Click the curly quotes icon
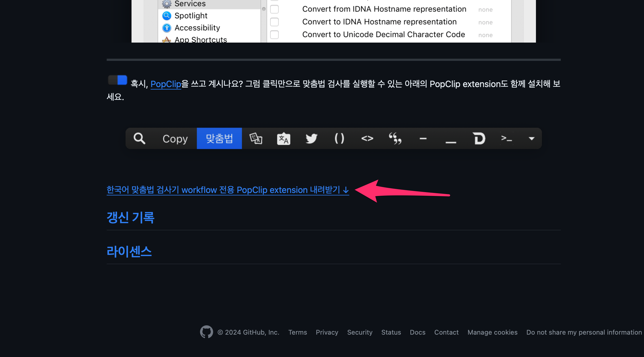 [x=395, y=138]
